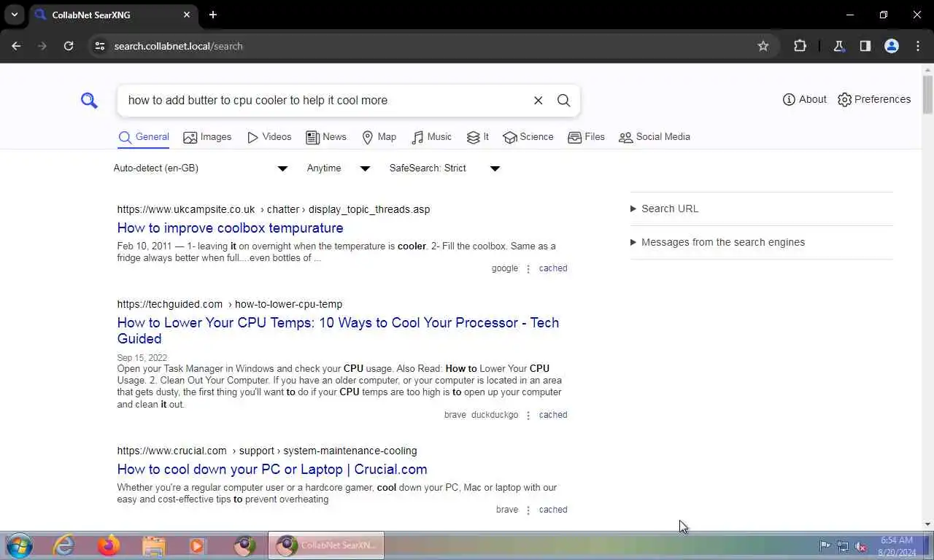
Task: Go forward in browser history
Action: click(x=42, y=46)
